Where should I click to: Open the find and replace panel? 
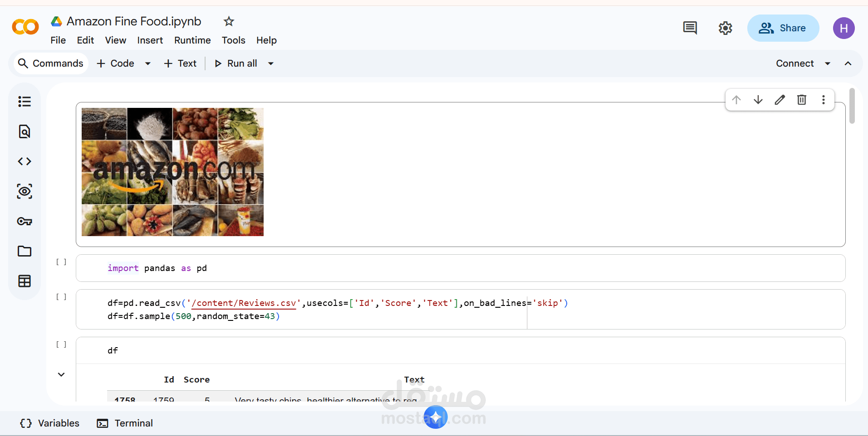coord(25,131)
